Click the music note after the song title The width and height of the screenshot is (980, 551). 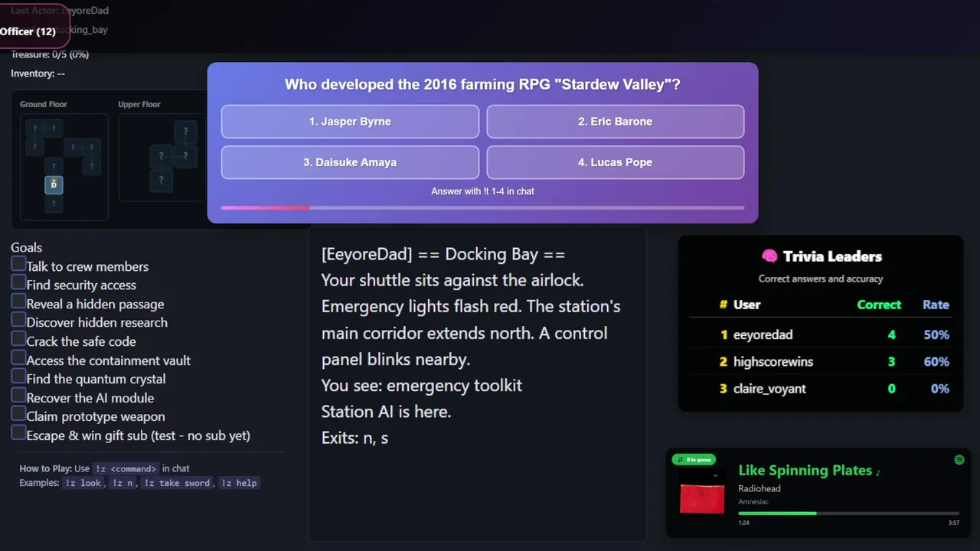point(878,472)
